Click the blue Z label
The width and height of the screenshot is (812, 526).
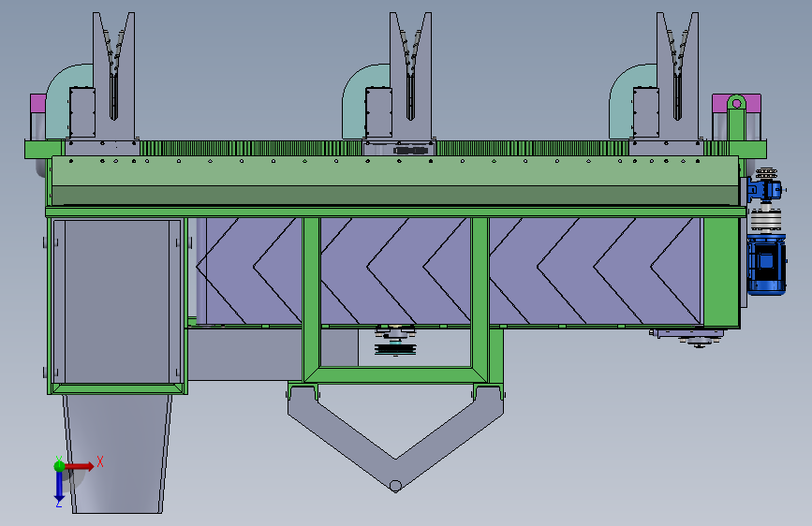(59, 504)
